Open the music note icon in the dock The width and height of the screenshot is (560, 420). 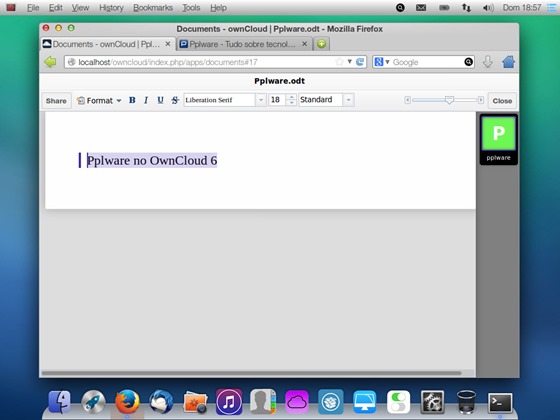pyautogui.click(x=229, y=402)
